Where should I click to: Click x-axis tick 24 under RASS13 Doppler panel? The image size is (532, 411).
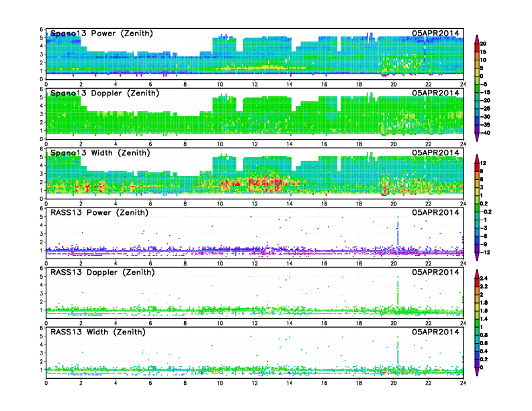(463, 323)
